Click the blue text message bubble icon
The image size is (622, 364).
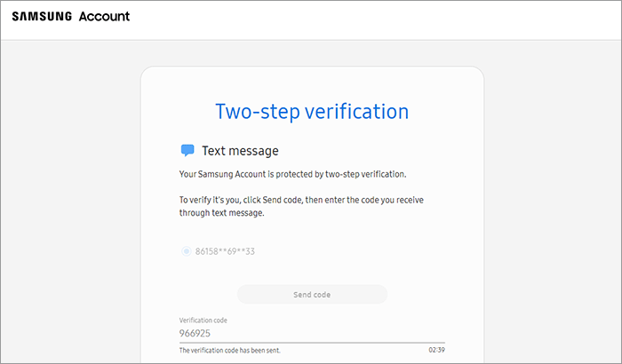point(187,151)
